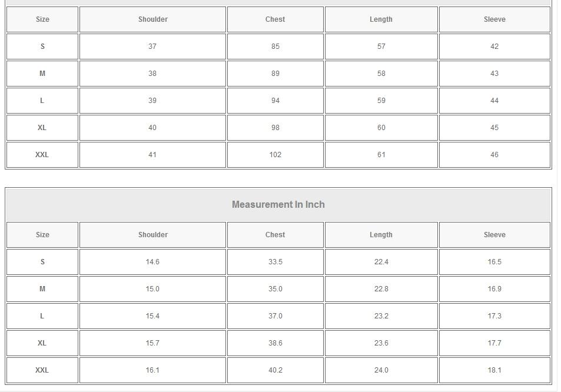Select the sleeve measurement 46 cell
Viewport: 561px width, 392px height.
(x=494, y=155)
